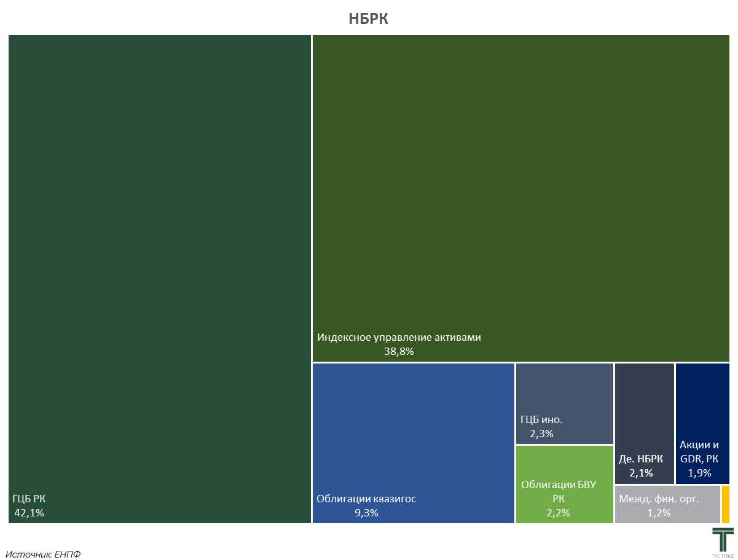Select the 1,2% value in gray block

click(659, 513)
